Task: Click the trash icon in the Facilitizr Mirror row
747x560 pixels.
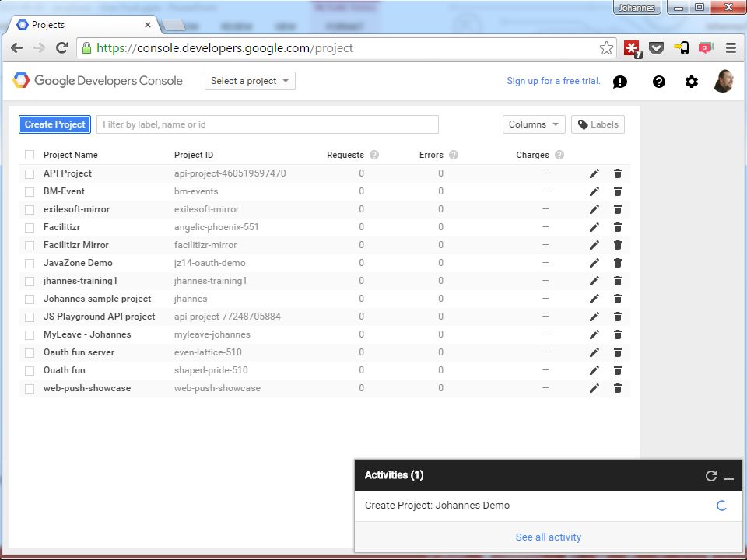Action: [617, 245]
